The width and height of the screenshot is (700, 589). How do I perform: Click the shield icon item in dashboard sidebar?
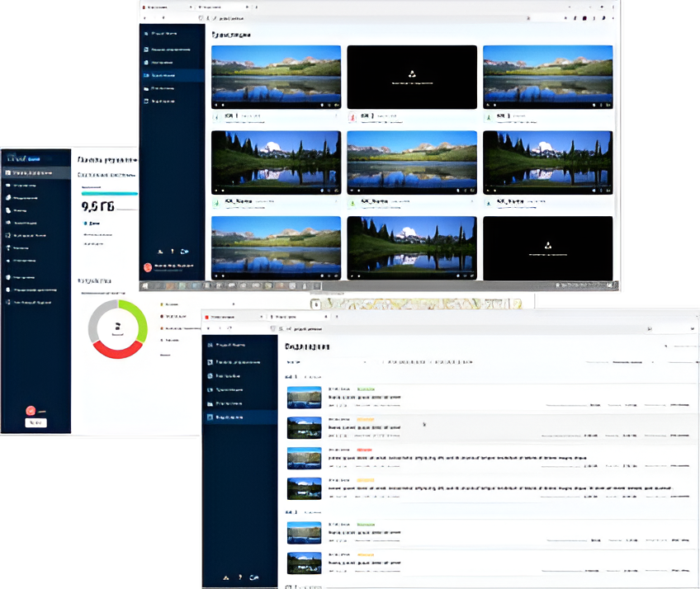click(35, 277)
